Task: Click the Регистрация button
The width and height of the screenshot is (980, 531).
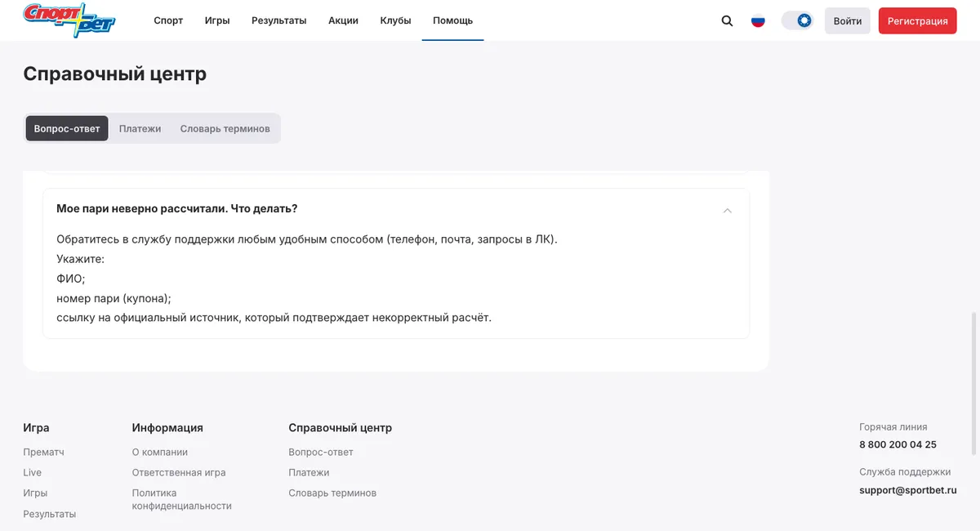Action: pos(918,21)
